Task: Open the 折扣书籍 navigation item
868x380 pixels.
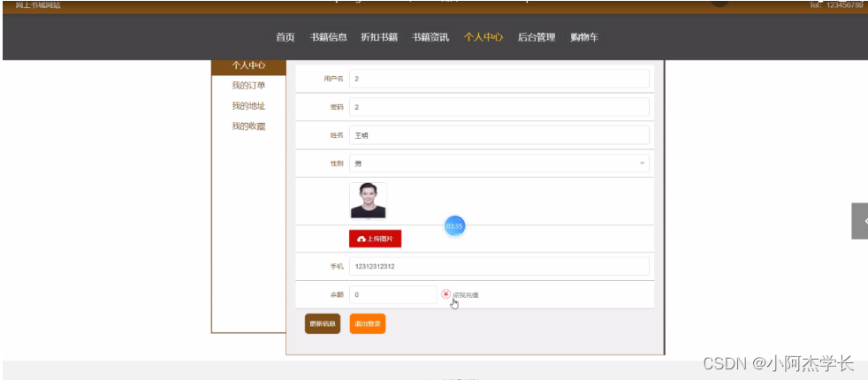Action: 379,37
